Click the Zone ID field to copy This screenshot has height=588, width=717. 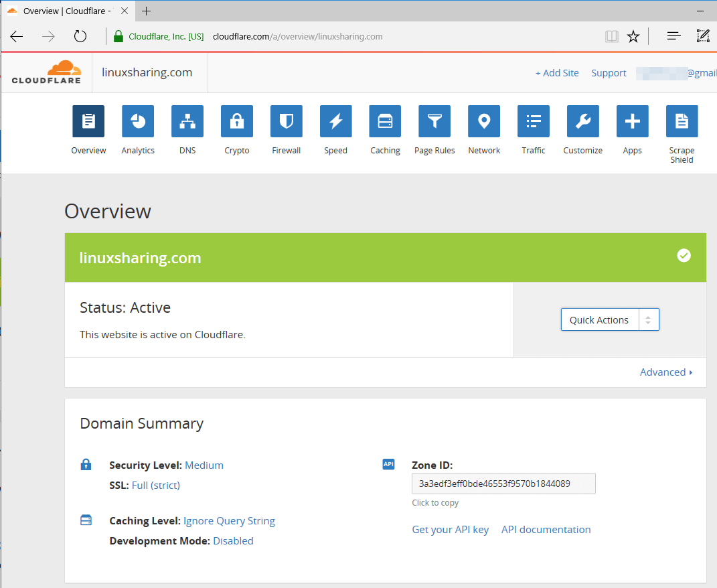pos(503,484)
